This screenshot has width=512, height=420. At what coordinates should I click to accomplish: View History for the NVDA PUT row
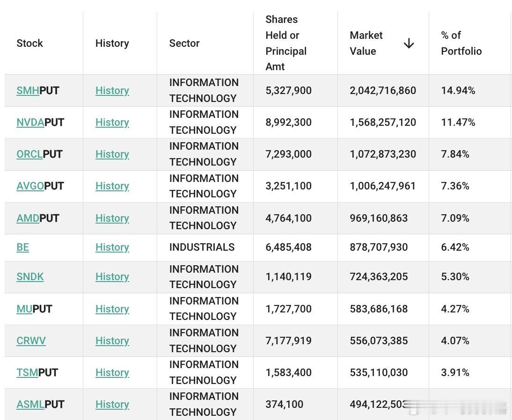[x=112, y=123]
